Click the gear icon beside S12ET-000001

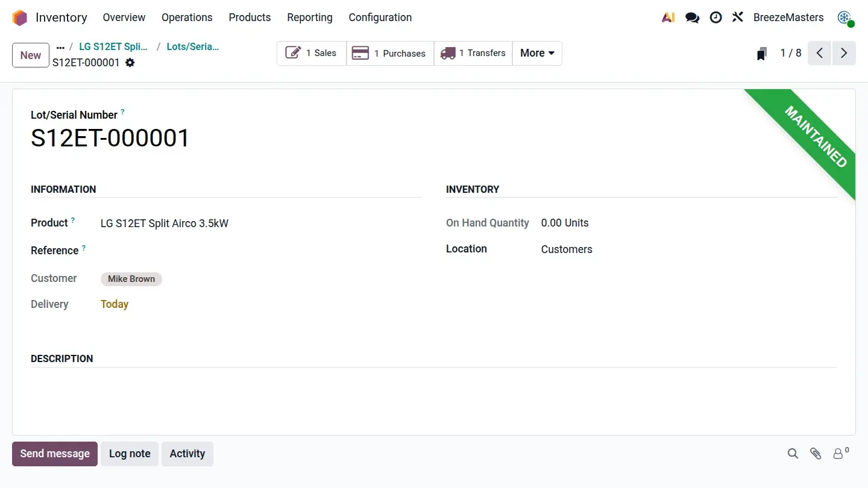click(130, 63)
